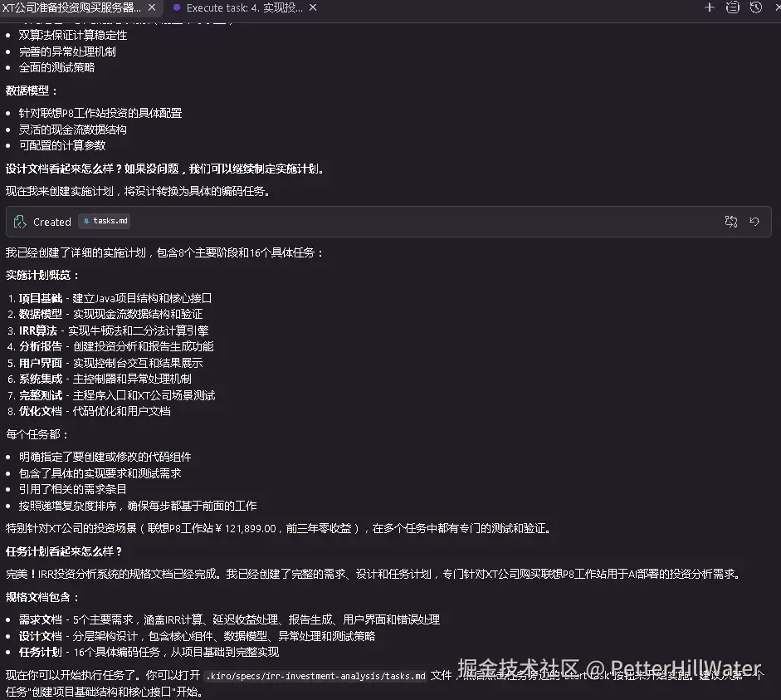Click bullet 针对联想P8工作站投资的具体配置
The image size is (781, 700).
pos(100,113)
